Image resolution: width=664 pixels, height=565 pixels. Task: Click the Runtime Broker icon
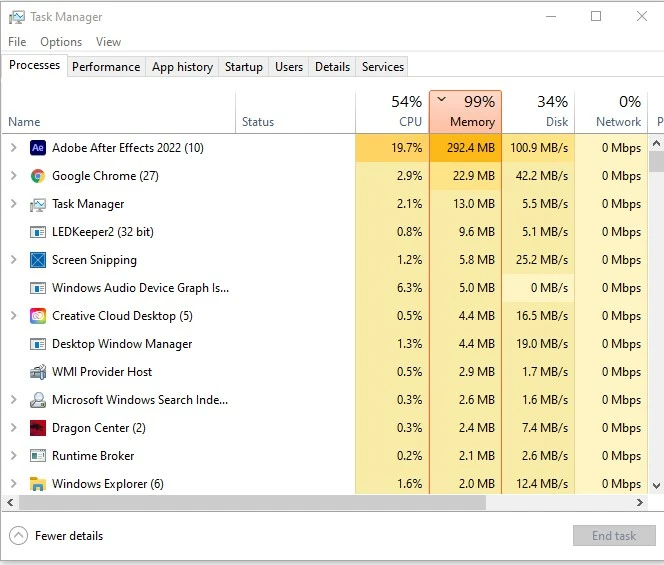(38, 456)
